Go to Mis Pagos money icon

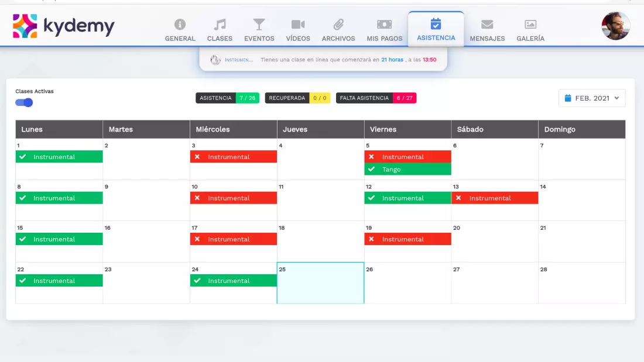tap(384, 25)
